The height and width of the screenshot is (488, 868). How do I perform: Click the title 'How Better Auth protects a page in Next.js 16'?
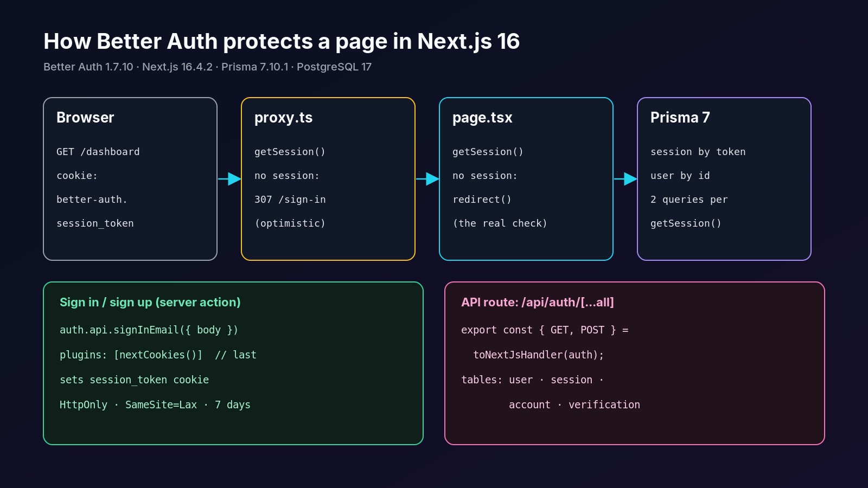coord(282,42)
